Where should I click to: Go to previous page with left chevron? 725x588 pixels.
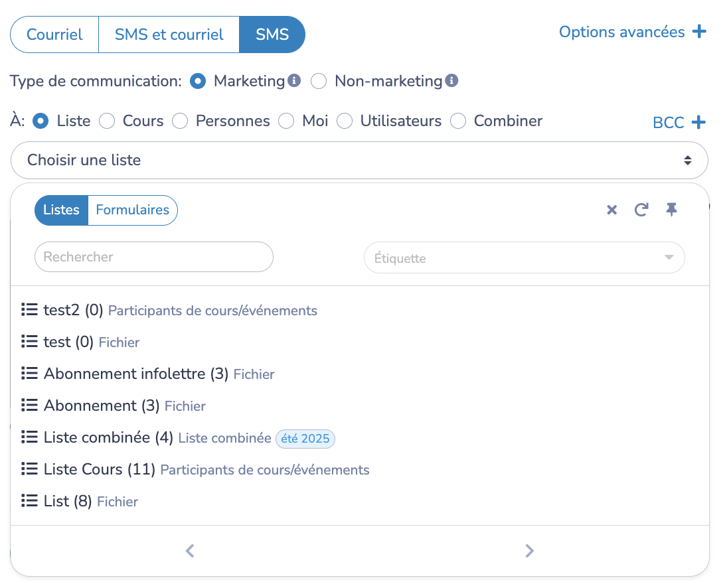click(x=190, y=551)
